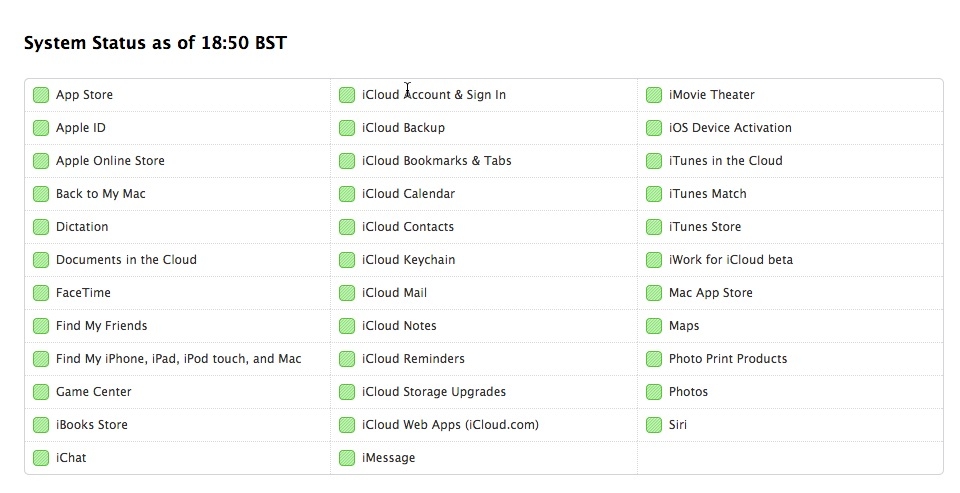Click the green status indicator for Apple ID

coord(41,128)
